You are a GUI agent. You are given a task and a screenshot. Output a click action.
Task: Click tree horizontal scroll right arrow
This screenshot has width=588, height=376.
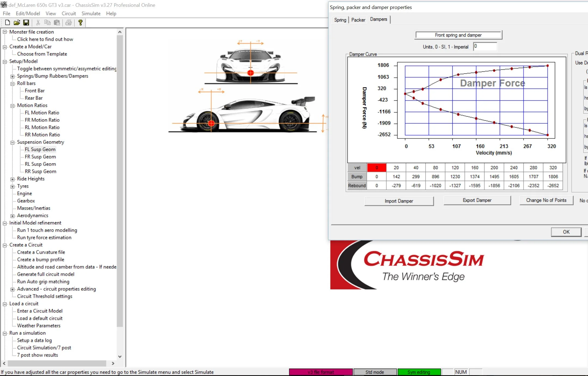point(113,363)
